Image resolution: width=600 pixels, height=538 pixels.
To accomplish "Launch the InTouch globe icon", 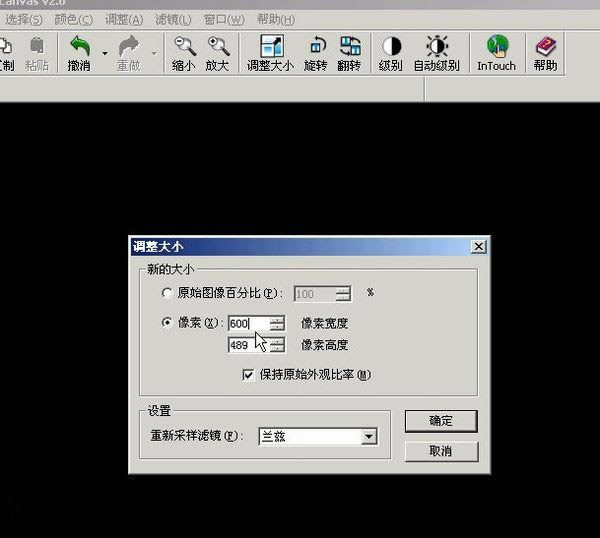I will [x=496, y=46].
